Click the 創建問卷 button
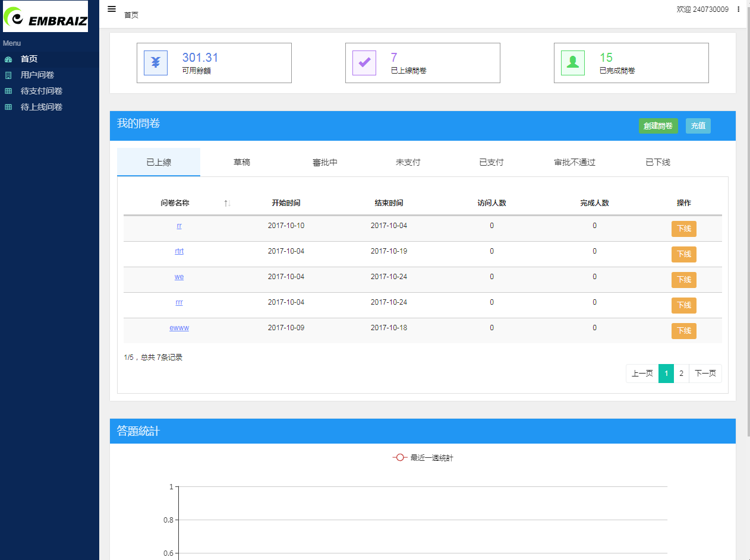This screenshot has height=560, width=750. click(x=658, y=126)
